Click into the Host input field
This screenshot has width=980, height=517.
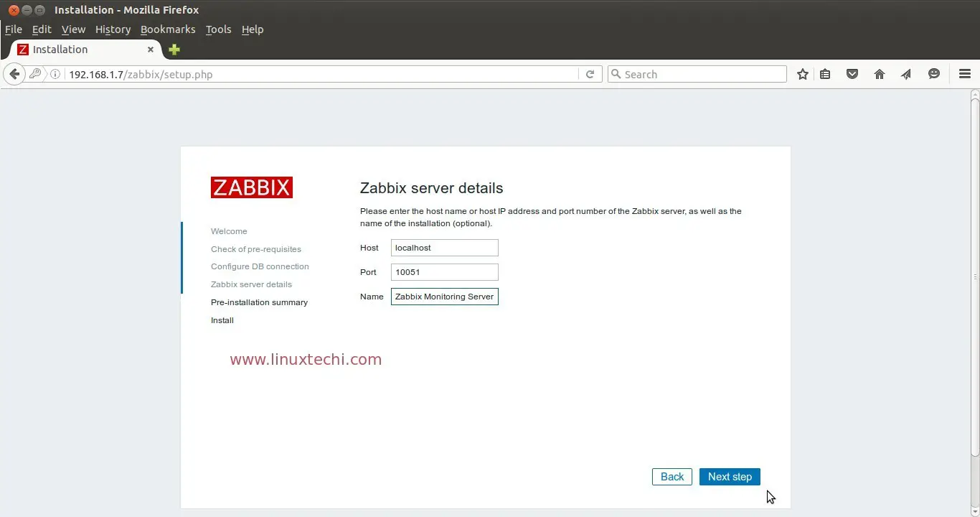(x=445, y=248)
